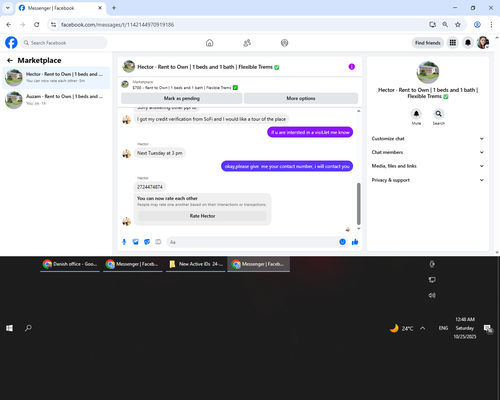Open the Facebook logo home link
The width and height of the screenshot is (500, 400).
[11, 43]
